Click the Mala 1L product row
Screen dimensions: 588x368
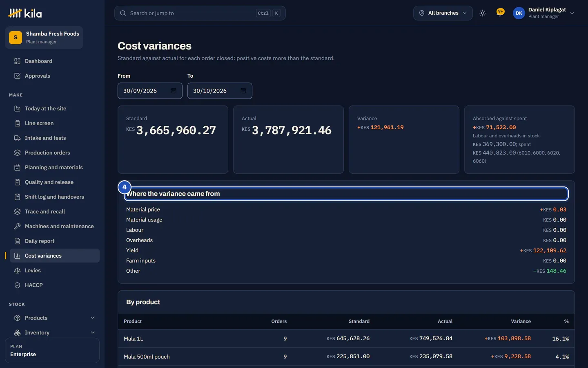coord(346,339)
